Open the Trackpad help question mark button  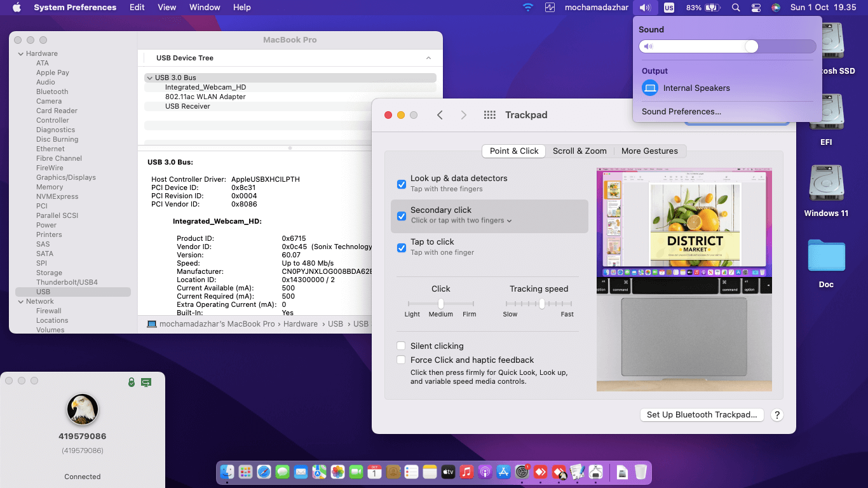click(x=776, y=415)
